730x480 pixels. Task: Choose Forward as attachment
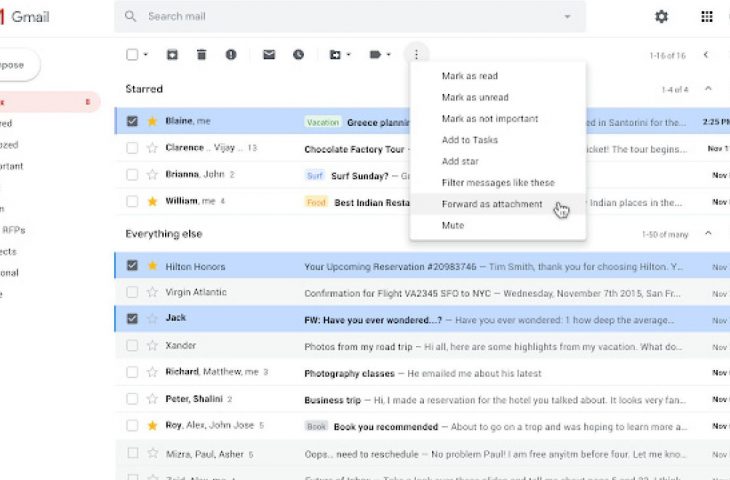click(498, 204)
